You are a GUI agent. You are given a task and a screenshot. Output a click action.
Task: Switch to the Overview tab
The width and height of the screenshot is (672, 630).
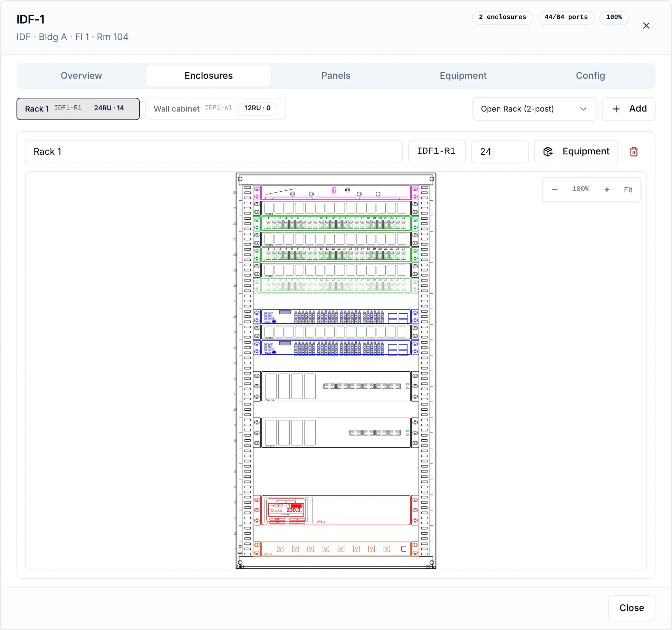coord(81,76)
